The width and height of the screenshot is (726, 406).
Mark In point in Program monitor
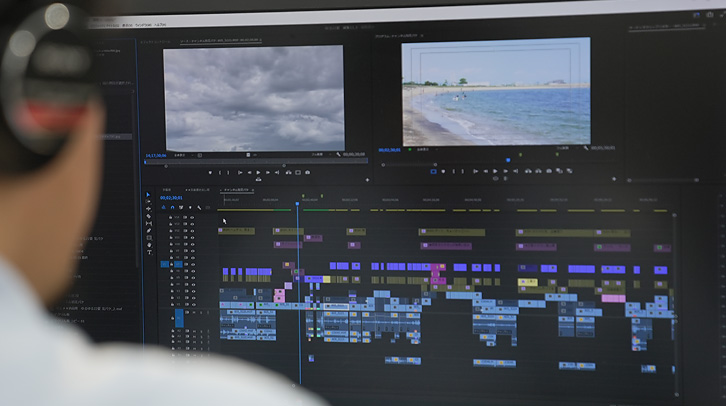tap(453, 171)
